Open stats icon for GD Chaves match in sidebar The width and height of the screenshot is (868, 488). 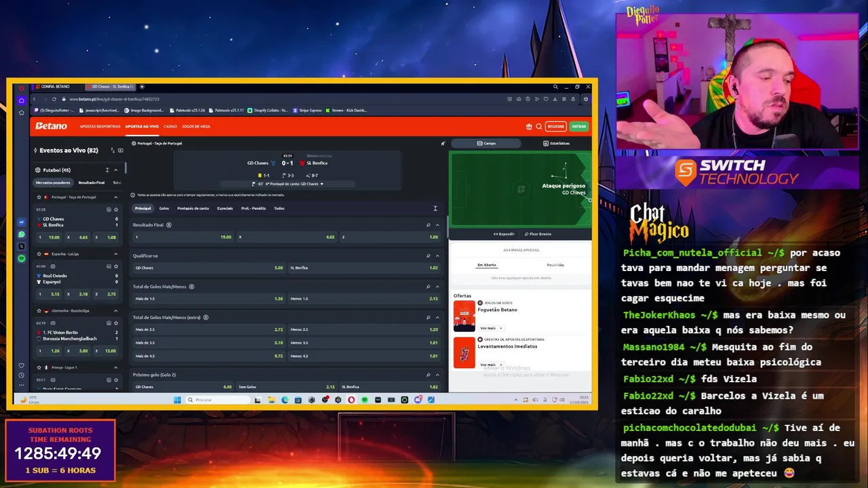coord(108,209)
